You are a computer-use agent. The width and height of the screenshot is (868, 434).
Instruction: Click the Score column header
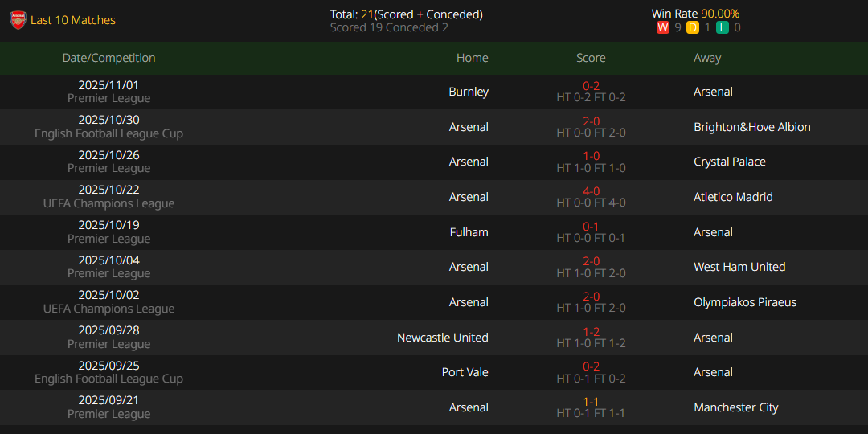point(591,58)
